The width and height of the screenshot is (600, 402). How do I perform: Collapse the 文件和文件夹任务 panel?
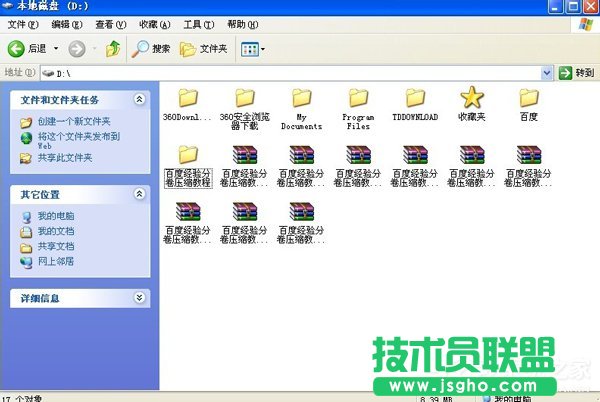tap(139, 100)
